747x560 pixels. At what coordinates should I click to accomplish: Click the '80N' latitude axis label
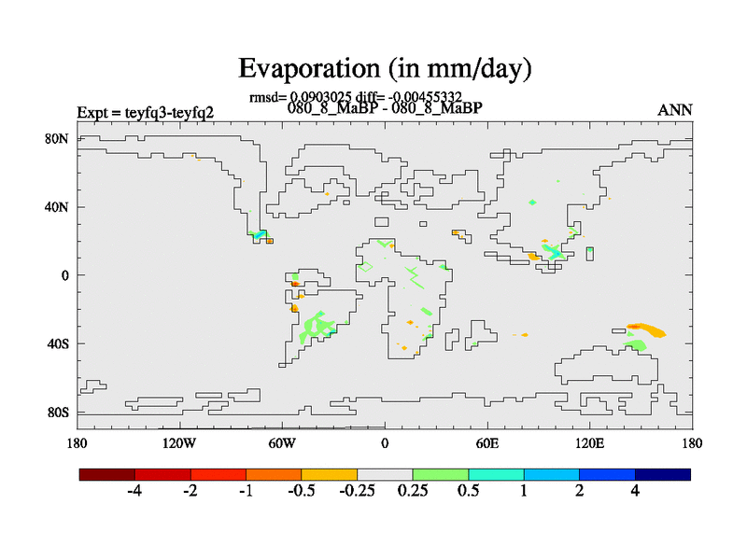(59, 138)
